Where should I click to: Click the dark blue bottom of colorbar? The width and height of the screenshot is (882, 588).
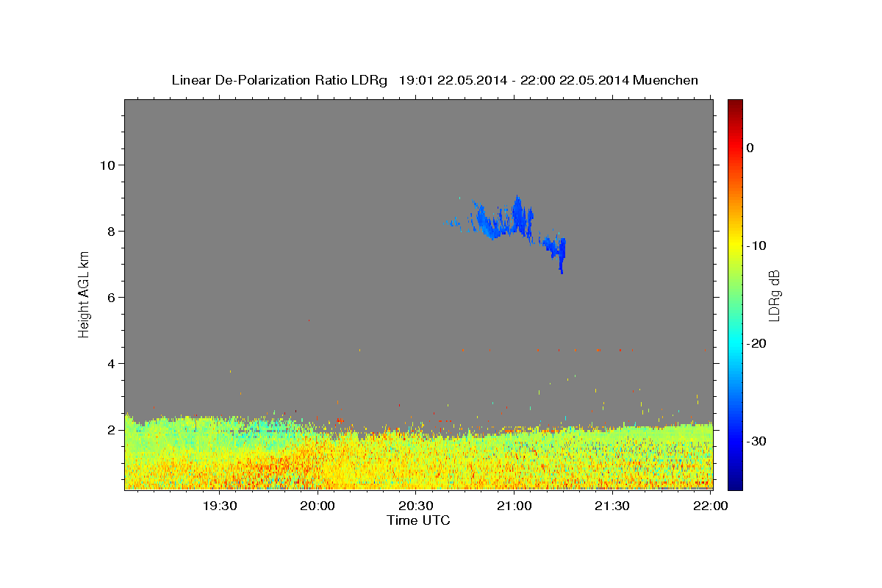point(735,484)
